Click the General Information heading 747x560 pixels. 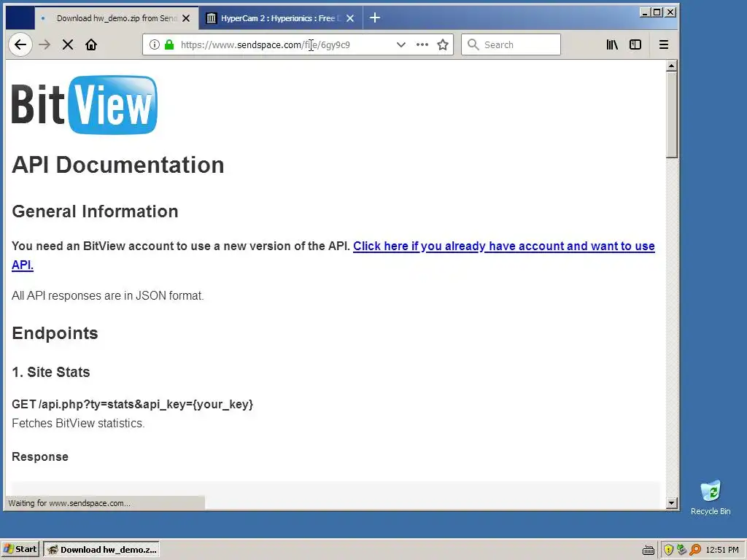coord(95,211)
